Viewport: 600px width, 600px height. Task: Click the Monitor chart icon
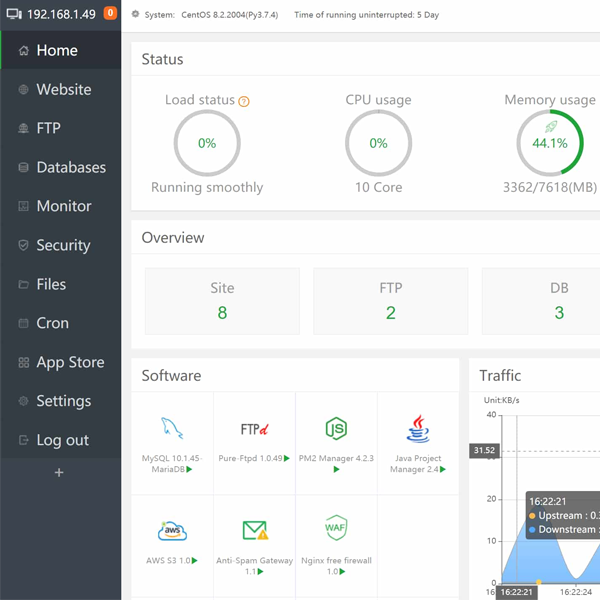point(23,206)
